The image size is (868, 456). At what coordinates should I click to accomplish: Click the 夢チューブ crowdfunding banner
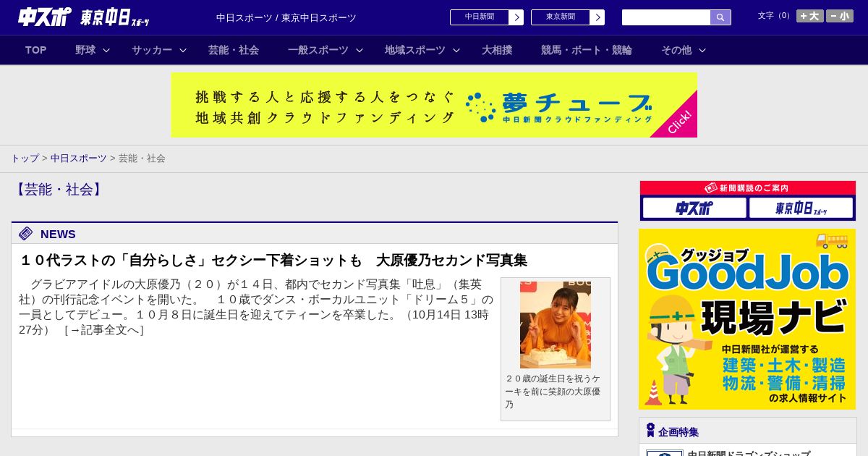434,105
